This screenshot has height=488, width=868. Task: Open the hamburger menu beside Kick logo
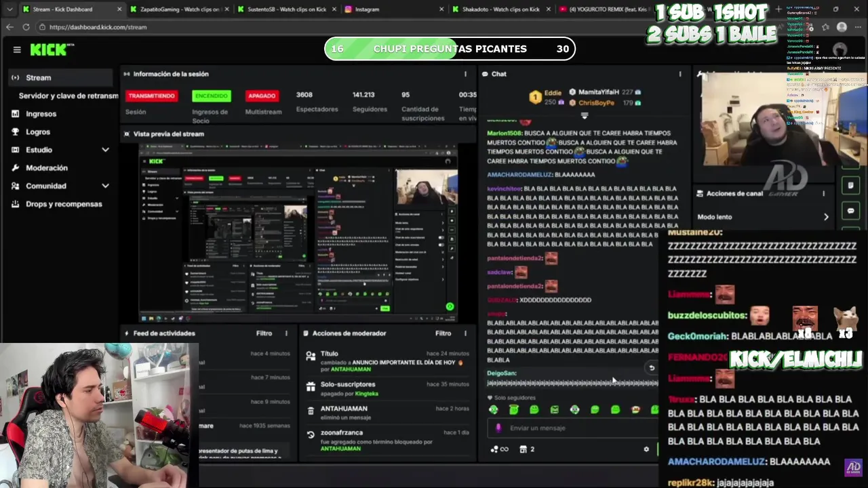pos(17,49)
